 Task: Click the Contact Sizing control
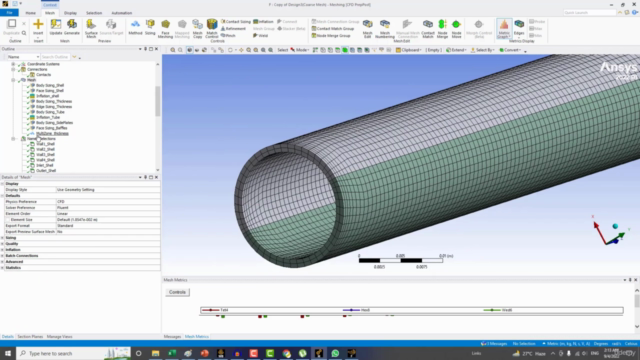[236, 22]
